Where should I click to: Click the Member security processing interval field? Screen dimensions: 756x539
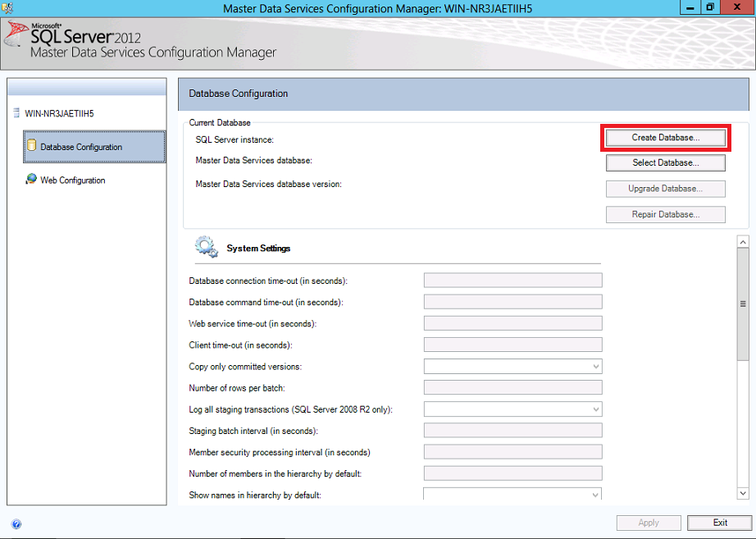coord(513,452)
